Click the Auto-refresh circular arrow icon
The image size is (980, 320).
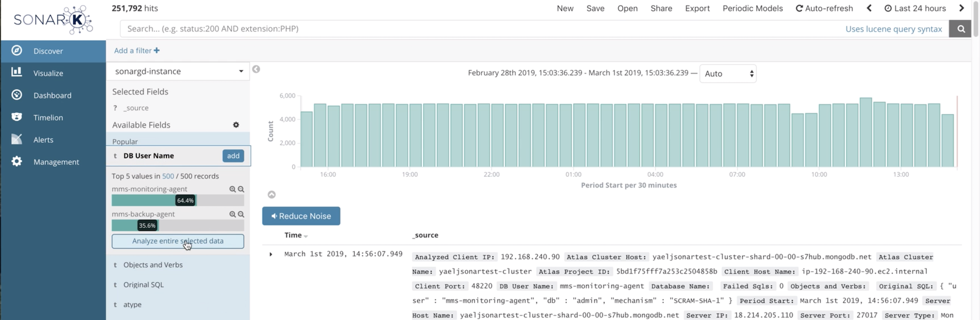pyautogui.click(x=799, y=9)
